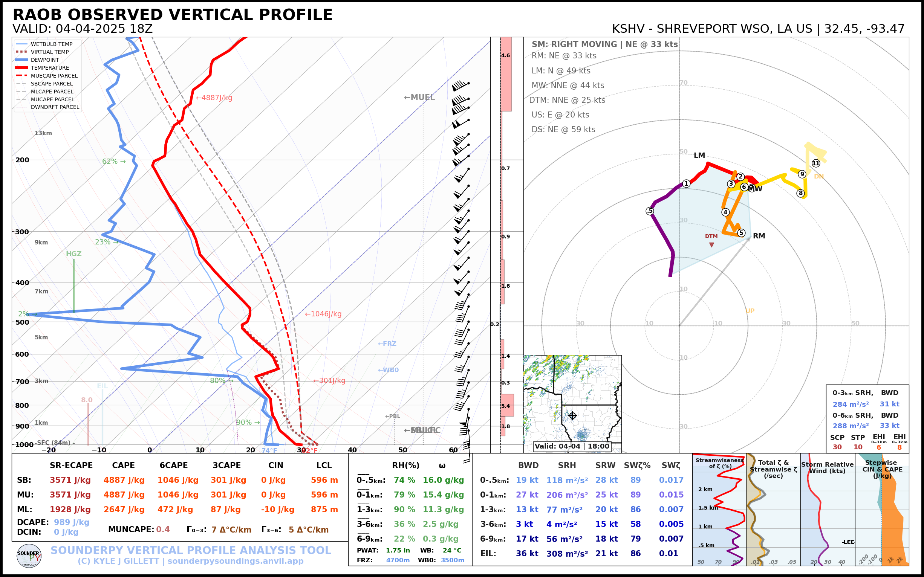Click the .5 km hodograph marker circle
924x577 pixels.
pos(650,211)
